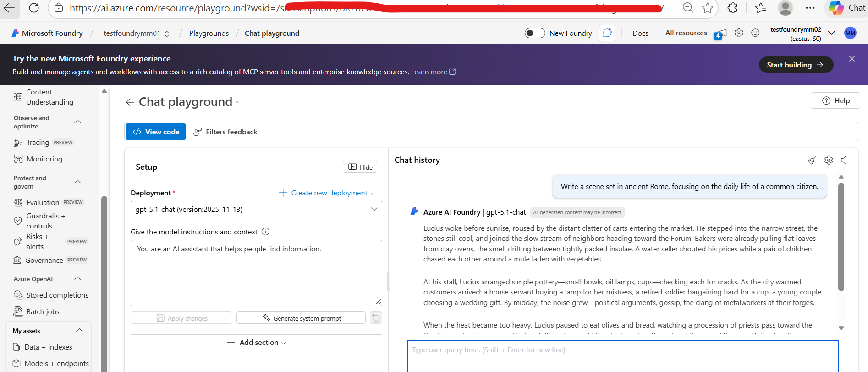Image resolution: width=868 pixels, height=372 pixels.
Task: Open the site info lock icon
Action: point(59,8)
